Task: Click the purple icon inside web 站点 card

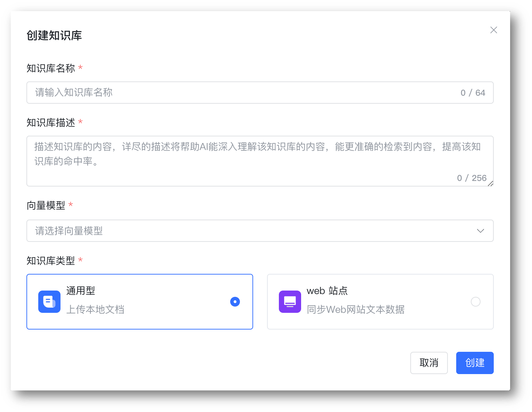Action: tap(290, 302)
